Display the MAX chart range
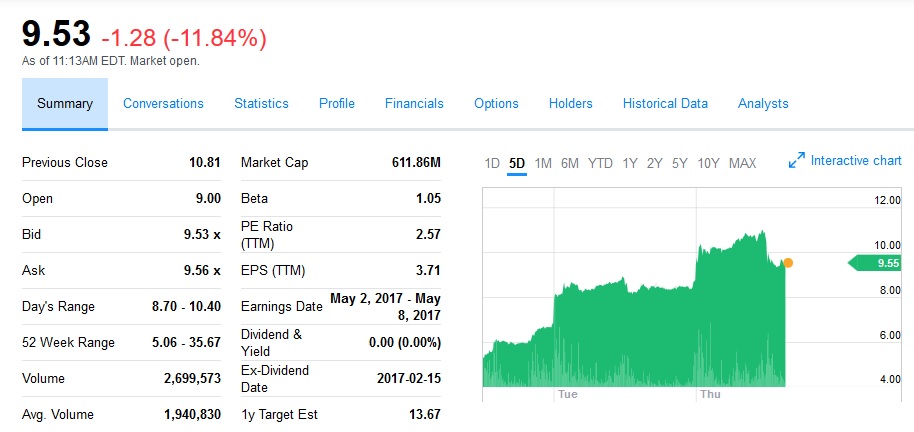Viewport: 914px width, 432px height. click(x=742, y=163)
